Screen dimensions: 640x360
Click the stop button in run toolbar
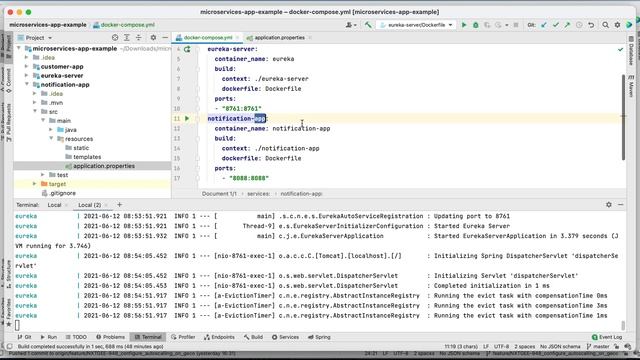516,25
